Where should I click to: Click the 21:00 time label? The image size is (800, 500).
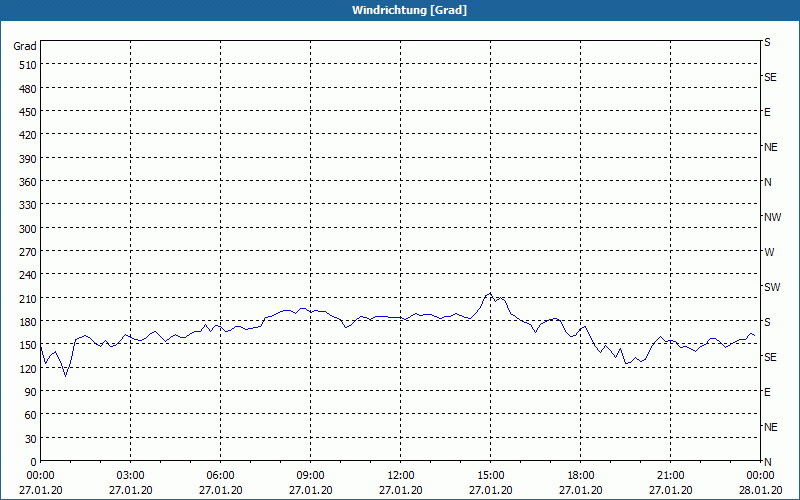(670, 476)
